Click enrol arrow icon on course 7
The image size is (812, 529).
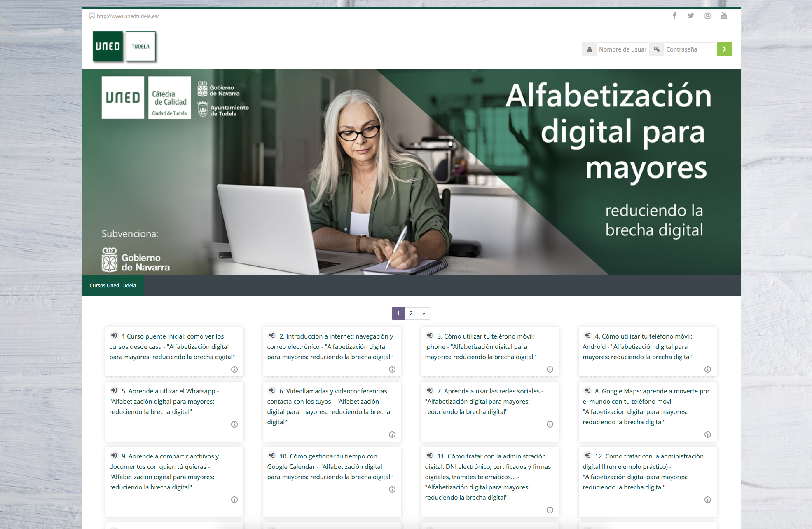(430, 390)
